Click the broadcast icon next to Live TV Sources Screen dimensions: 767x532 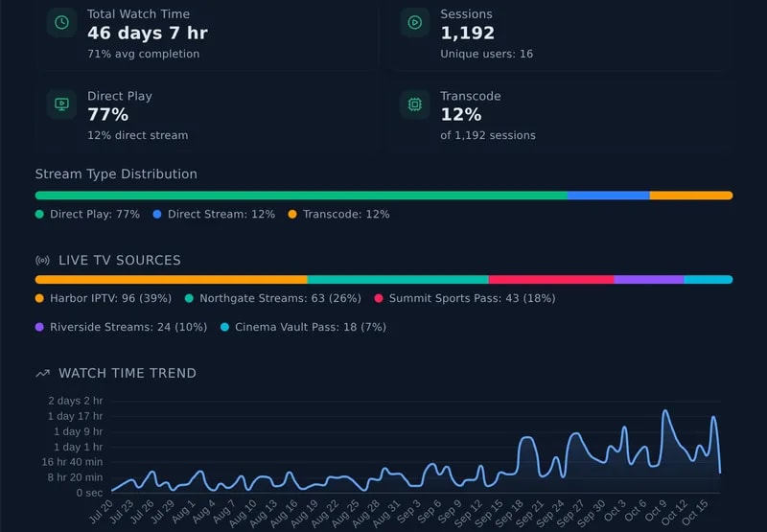pos(42,261)
